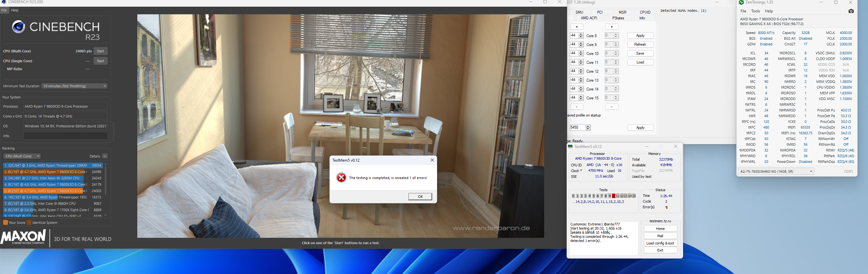Click the - button below the disabled 0 column
The width and height of the screenshot is (868, 274).
[612, 107]
